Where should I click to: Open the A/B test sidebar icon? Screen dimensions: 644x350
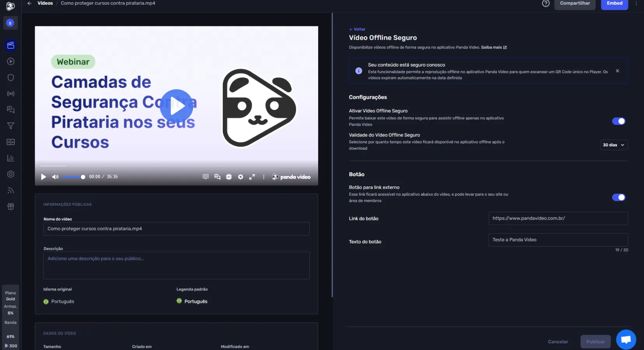coord(10,142)
